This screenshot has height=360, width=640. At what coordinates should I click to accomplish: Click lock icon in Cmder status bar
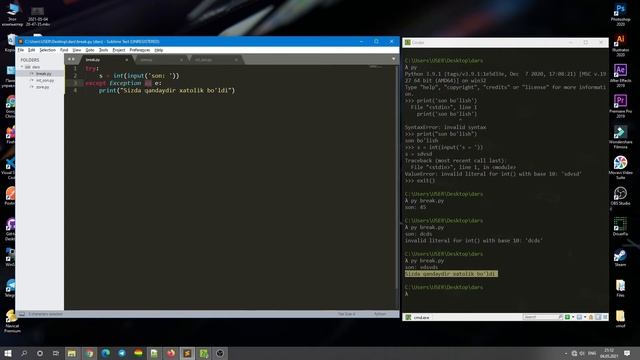[591, 317]
